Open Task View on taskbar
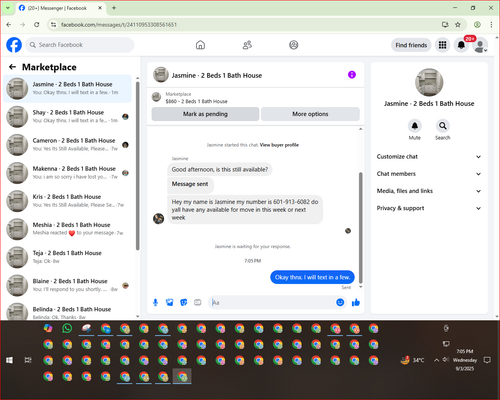Image resolution: width=500 pixels, height=400 pixels. click(28, 360)
